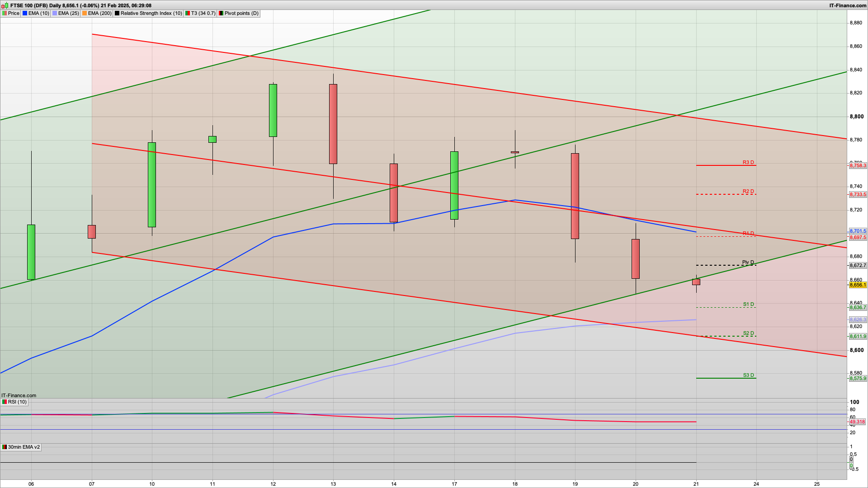Select the Pivot points (D) indicator tab
Screen dimensions: 868x488
pos(241,13)
